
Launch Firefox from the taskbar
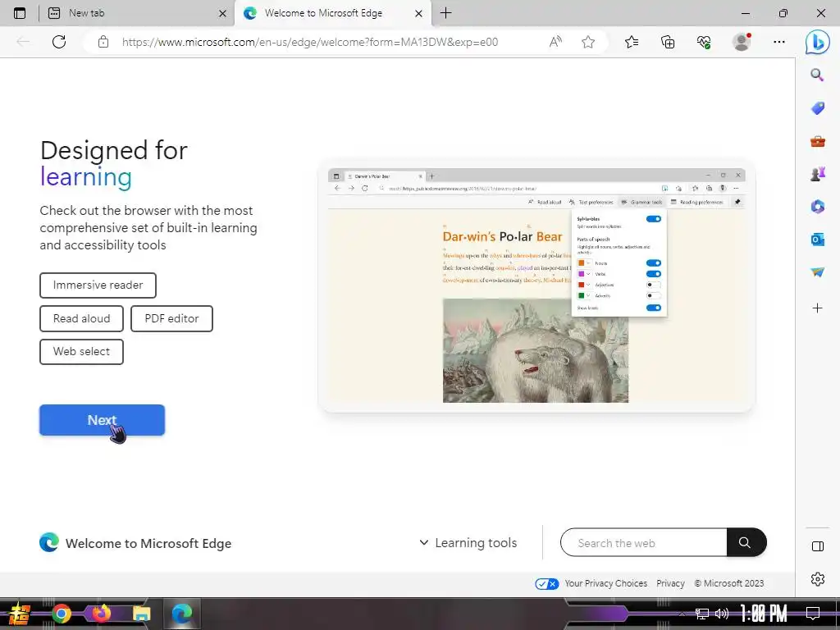tap(101, 614)
